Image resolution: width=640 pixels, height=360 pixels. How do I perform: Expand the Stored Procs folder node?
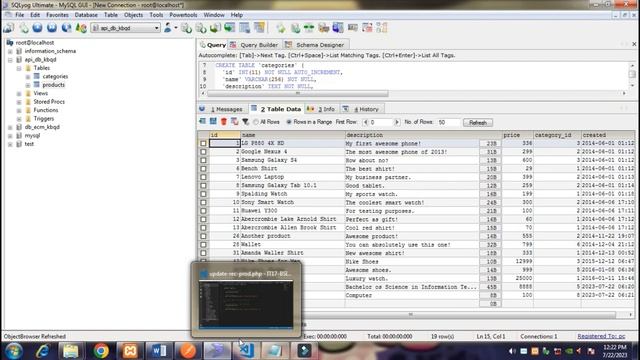click(19, 102)
